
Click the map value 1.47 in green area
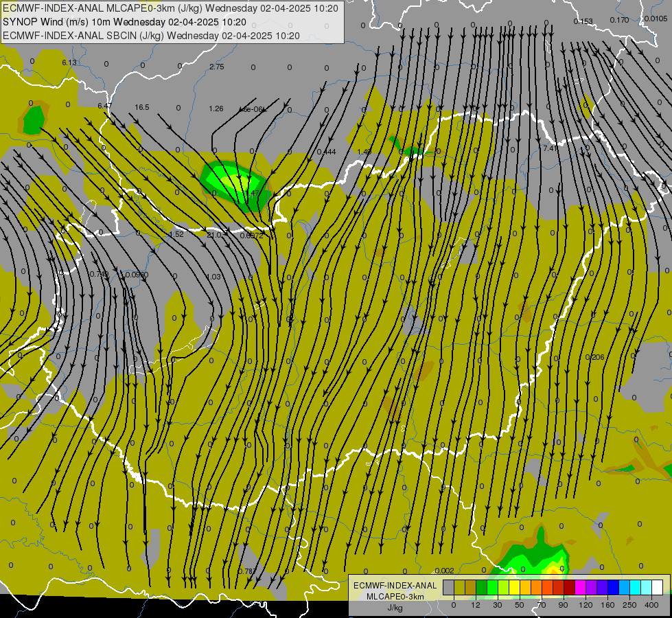pos(253,193)
